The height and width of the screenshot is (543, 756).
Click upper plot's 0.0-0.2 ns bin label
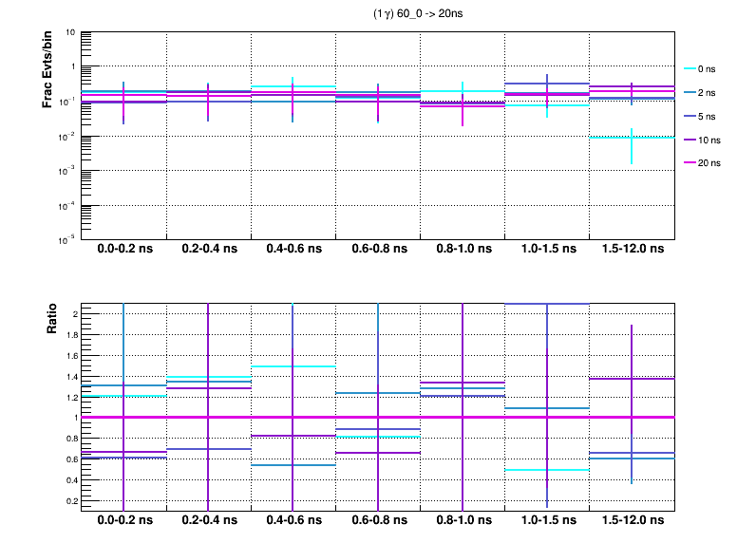point(123,250)
